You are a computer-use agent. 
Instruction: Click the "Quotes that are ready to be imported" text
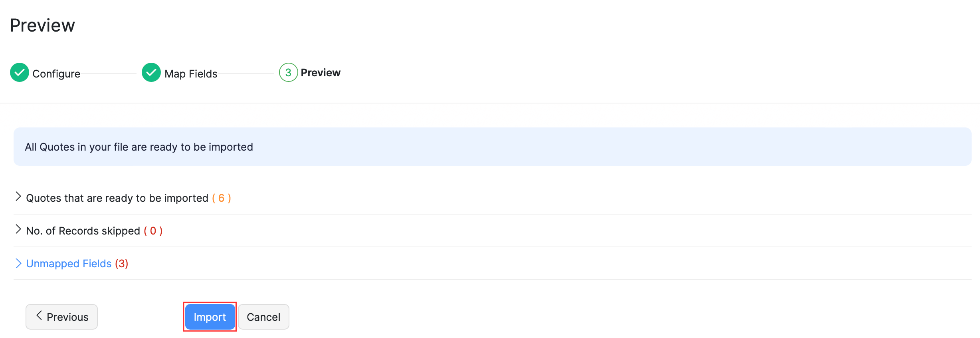pos(117,198)
